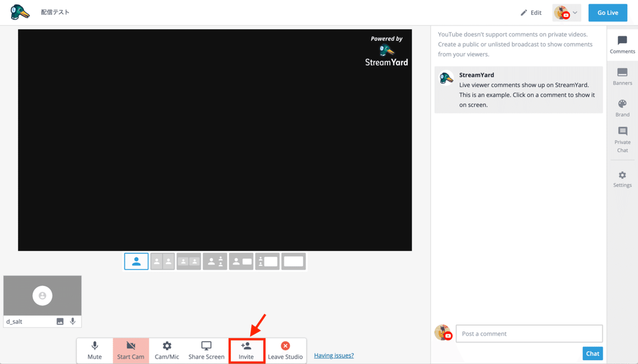
Task: Click the image icon on d_salt tile
Action: [60, 321]
